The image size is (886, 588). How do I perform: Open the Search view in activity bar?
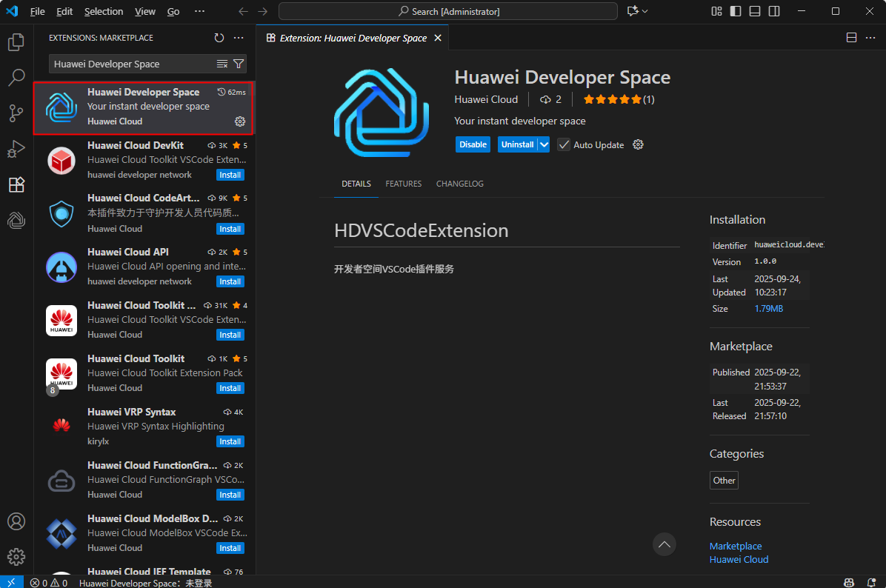pos(16,77)
